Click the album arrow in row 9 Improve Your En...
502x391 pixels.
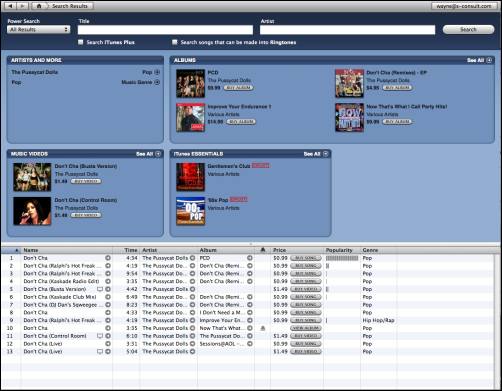(250, 320)
